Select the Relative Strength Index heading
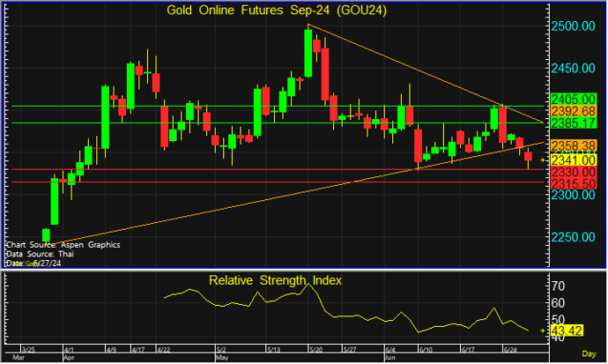608x364 pixels. (275, 281)
